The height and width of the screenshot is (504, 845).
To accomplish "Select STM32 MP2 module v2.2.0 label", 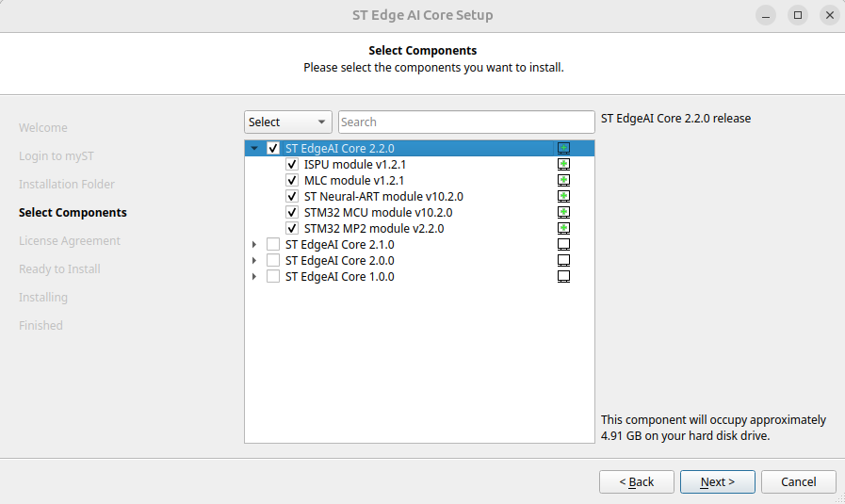I will click(374, 229).
